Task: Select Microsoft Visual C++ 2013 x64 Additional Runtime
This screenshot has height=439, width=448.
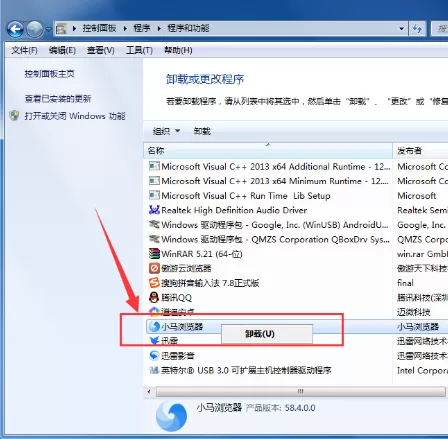Action: click(x=276, y=166)
